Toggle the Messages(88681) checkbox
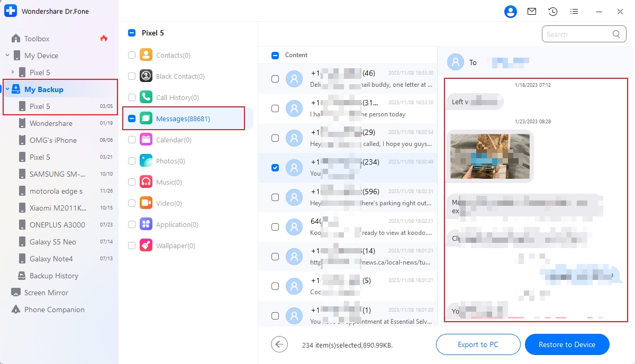 pyautogui.click(x=132, y=119)
